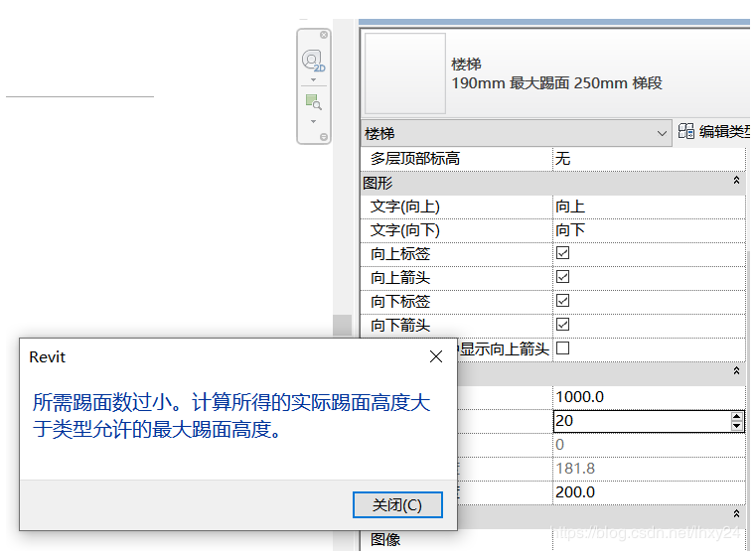Select the 多层顶部标高 property label
756x554 pixels.
point(414,159)
